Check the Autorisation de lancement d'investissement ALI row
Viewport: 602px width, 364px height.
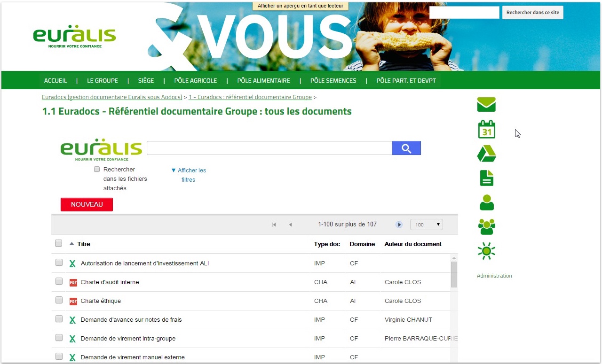pos(59,263)
